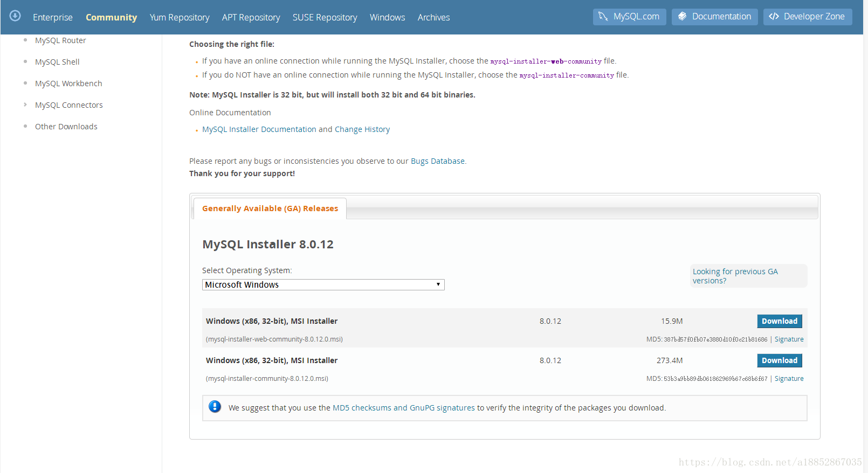Open Signature link for the web-community installer
The height and width of the screenshot is (473, 868).
pos(789,339)
